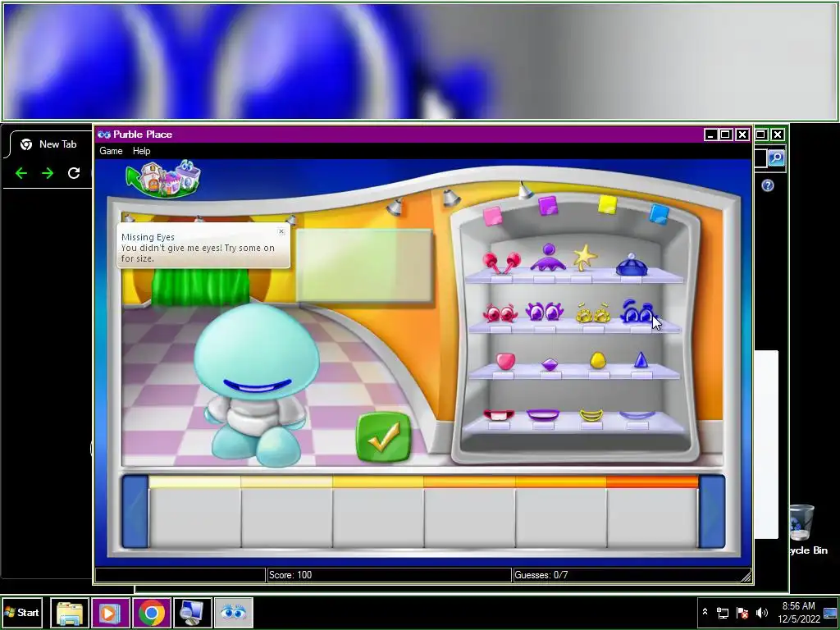This screenshot has height=630, width=840.
Task: Go forward in the browser
Action: point(48,173)
